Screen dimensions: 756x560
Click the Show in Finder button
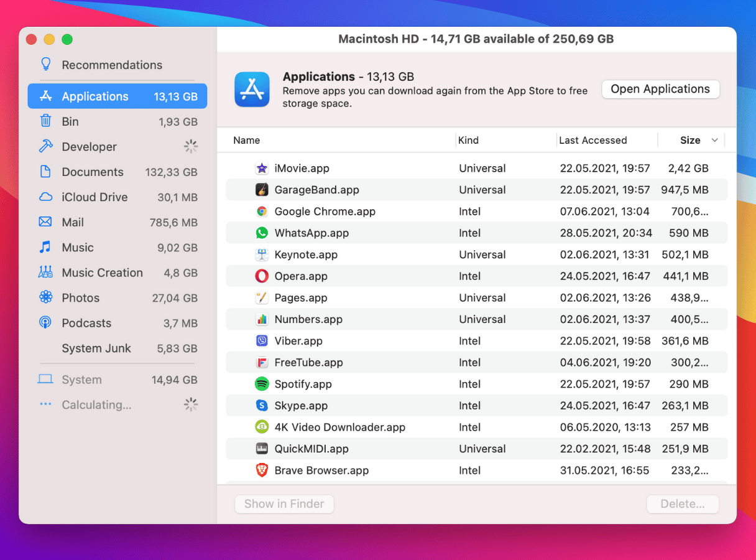[x=284, y=504]
